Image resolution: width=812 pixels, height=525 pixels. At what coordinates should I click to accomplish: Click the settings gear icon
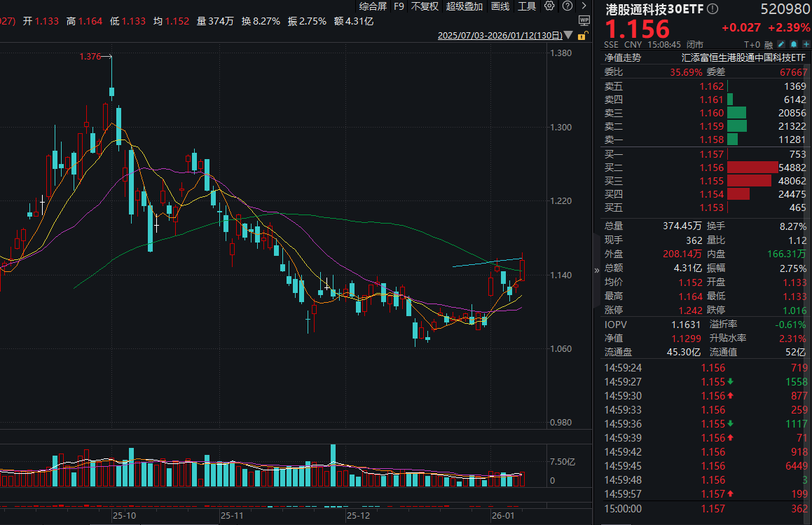[550, 6]
